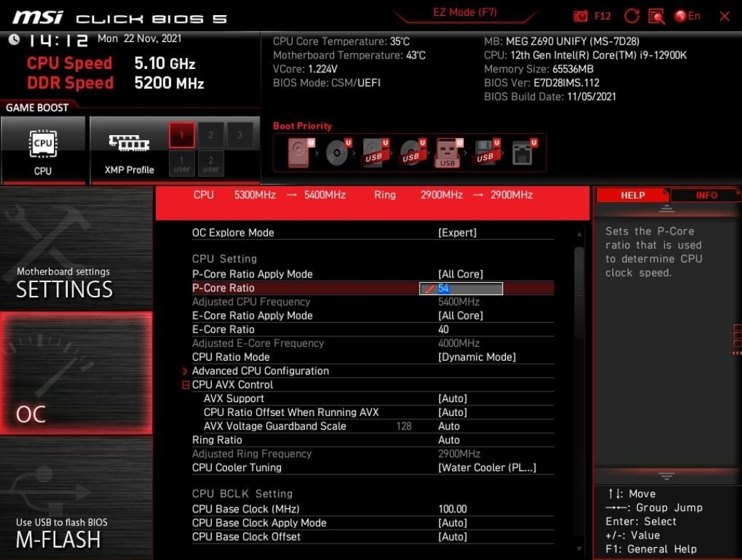
Task: Select the hard disk boot priority icon
Action: click(300, 153)
